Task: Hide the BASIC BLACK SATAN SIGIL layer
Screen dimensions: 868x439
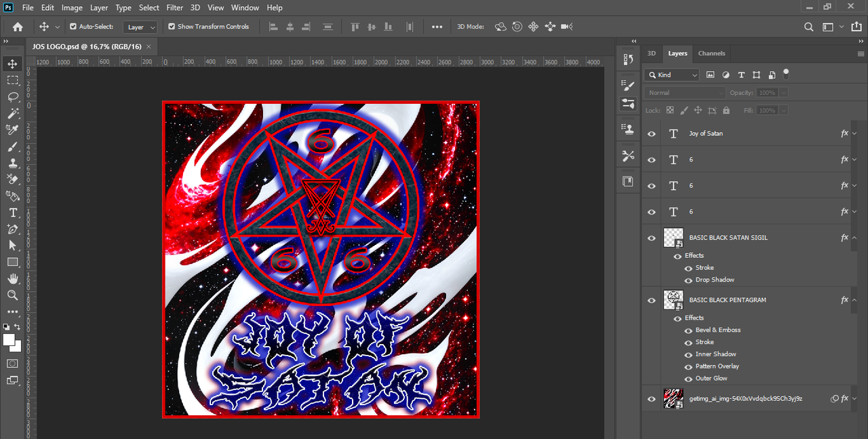Action: click(x=652, y=238)
